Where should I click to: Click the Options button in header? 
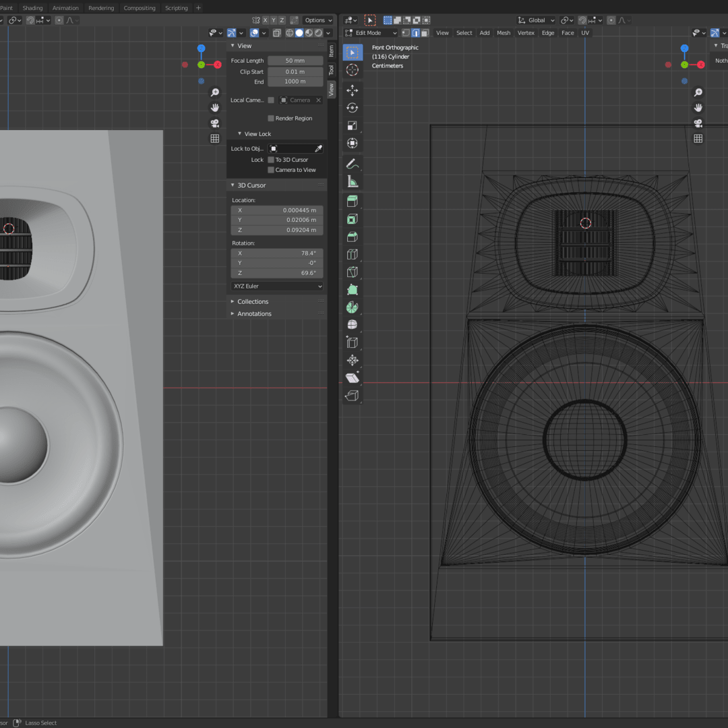pos(317,20)
